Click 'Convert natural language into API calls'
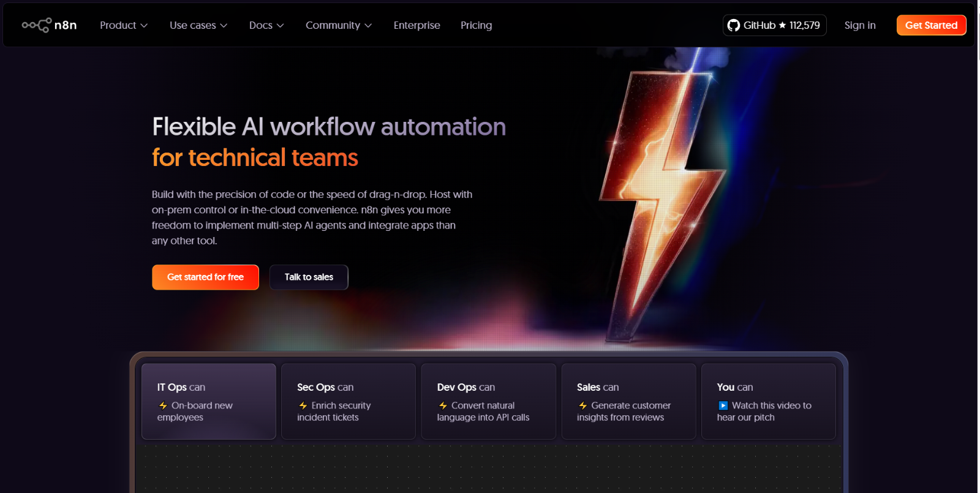Viewport: 980px width, 493px height. 483,411
